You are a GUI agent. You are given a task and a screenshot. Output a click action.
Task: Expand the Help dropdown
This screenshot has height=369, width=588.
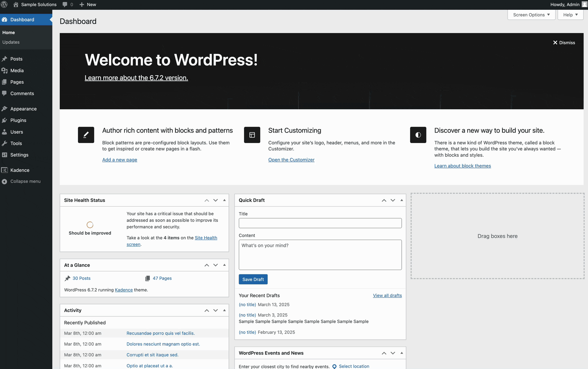pyautogui.click(x=570, y=15)
